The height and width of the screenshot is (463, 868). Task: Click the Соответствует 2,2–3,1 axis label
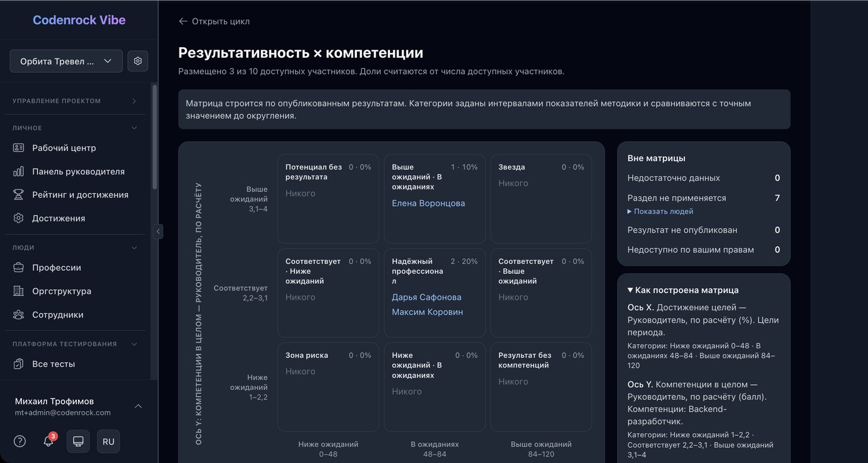[x=241, y=293]
